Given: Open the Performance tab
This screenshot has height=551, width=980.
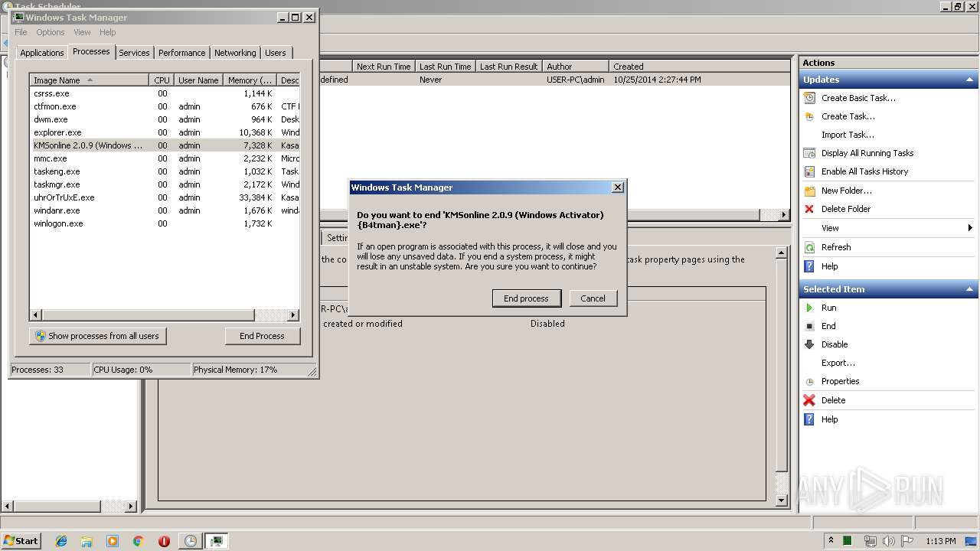Looking at the screenshot, I should coord(181,53).
